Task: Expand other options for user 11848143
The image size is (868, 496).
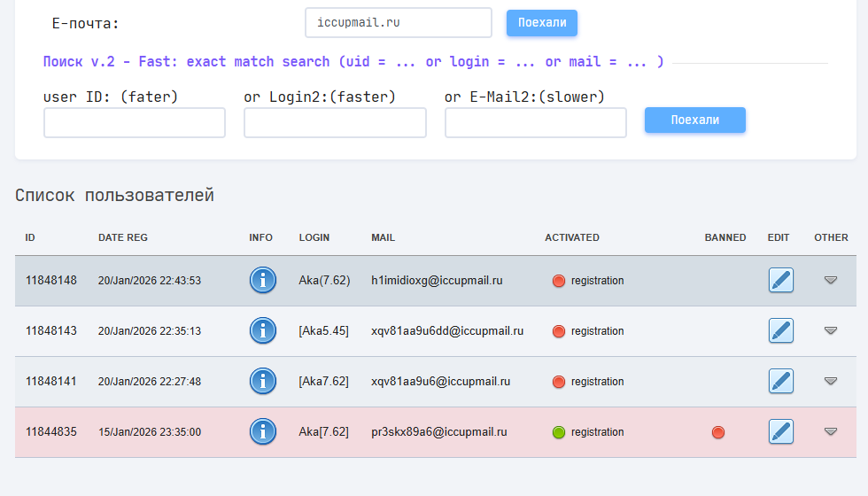Action: (830, 331)
